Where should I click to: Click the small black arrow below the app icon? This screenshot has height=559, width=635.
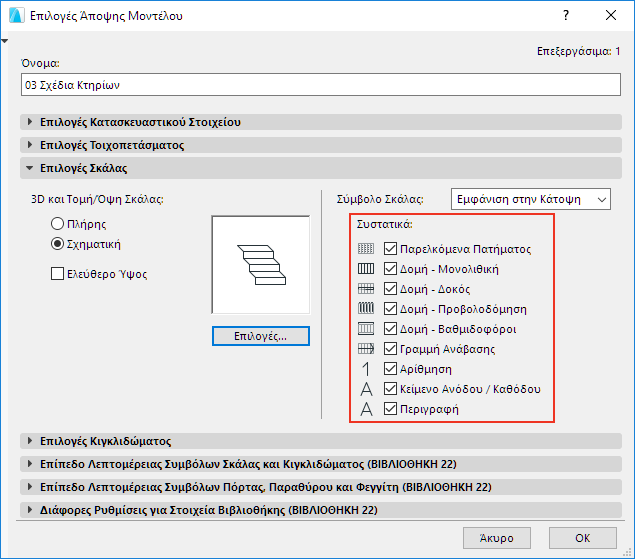point(4,41)
